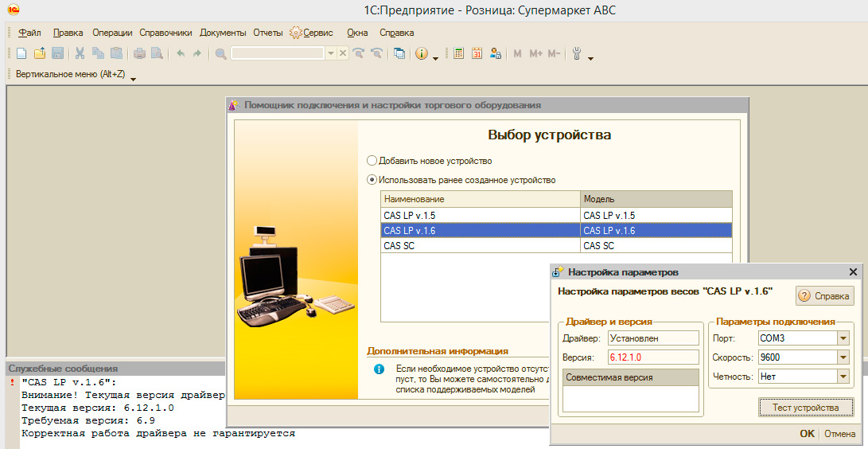This screenshot has width=868, height=449.
Task: Open the Четность dropdown
Action: click(843, 377)
